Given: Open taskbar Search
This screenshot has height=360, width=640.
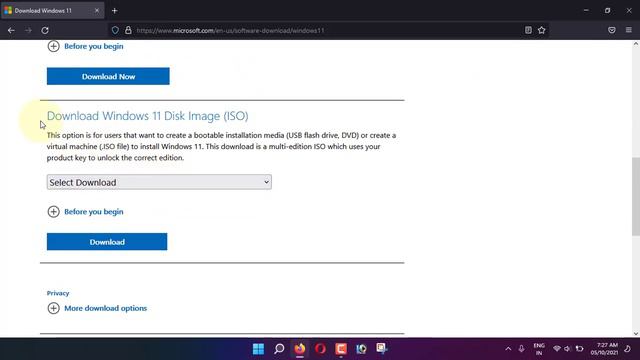Looking at the screenshot, I should (x=279, y=349).
